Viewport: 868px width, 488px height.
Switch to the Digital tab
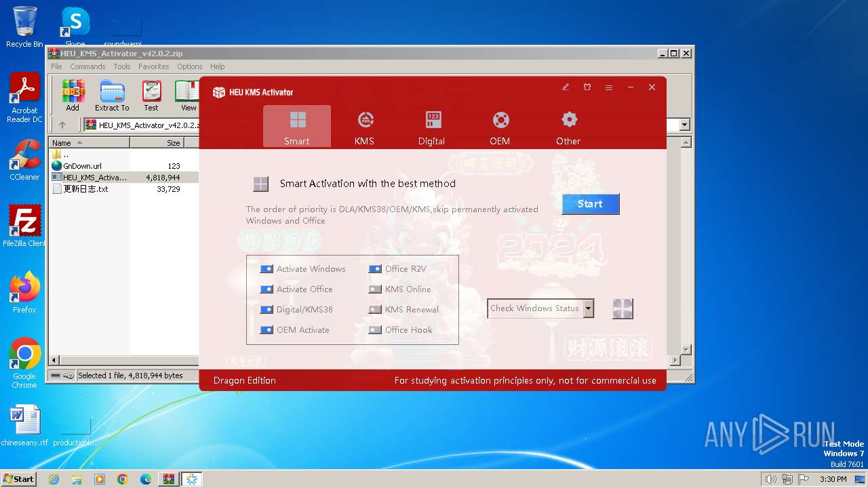pos(432,127)
